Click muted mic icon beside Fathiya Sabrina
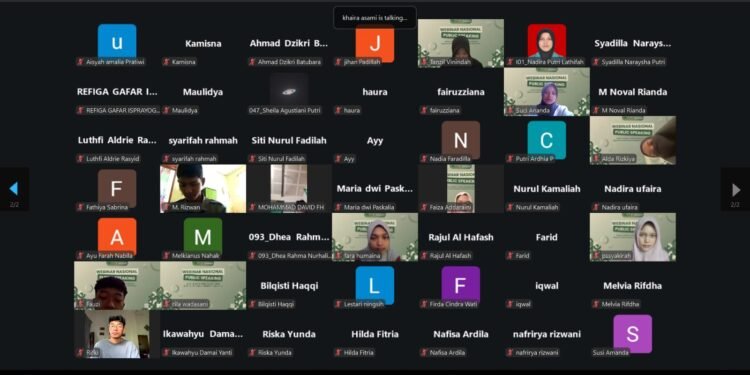750x375 pixels. (x=80, y=207)
